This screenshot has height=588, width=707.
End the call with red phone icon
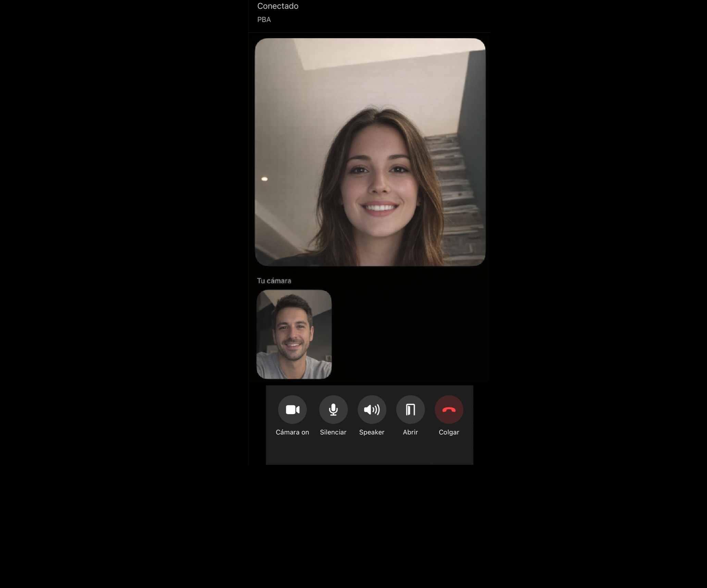click(x=449, y=409)
